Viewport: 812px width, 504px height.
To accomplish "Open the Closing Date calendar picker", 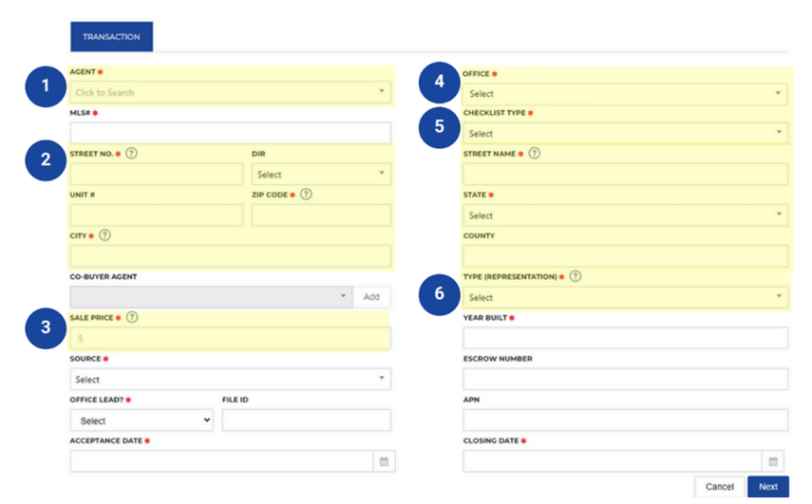I will (773, 461).
